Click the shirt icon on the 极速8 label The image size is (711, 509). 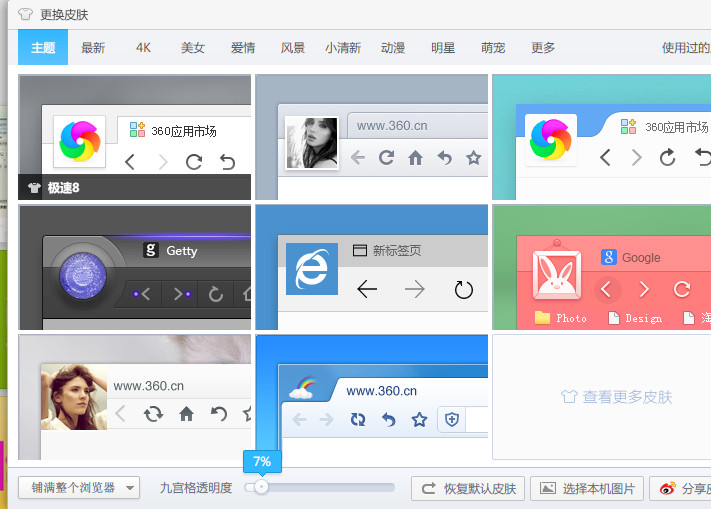tap(34, 188)
